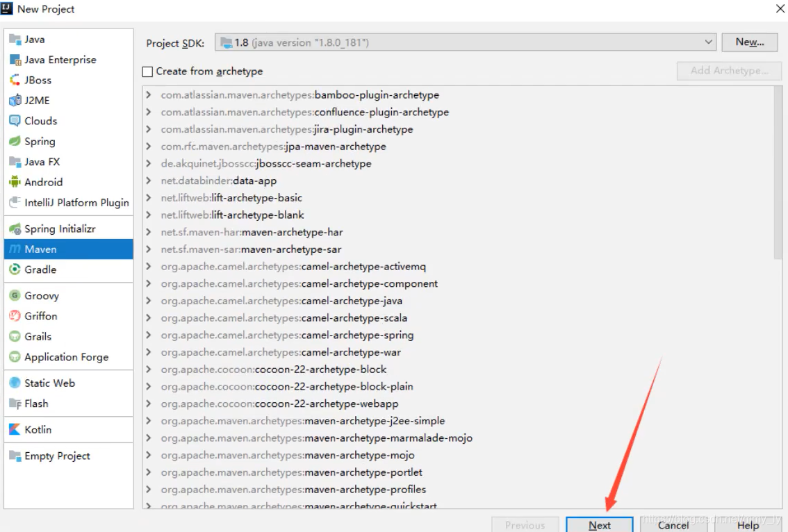Screen dimensions: 788x532
Task: Click the Spring Initializr icon
Action: pyautogui.click(x=15, y=228)
